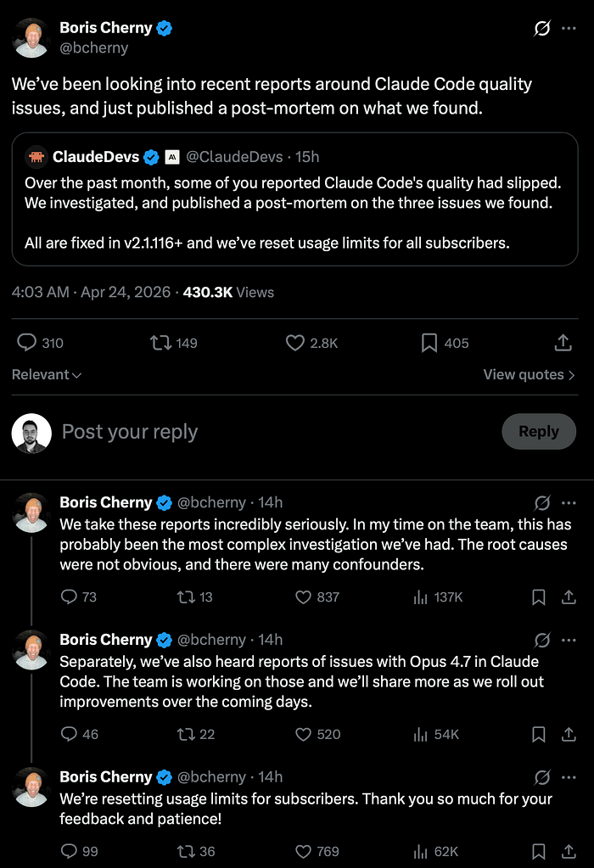Reply to main post with 310 comments
The width and height of the screenshot is (594, 868).
tap(40, 343)
